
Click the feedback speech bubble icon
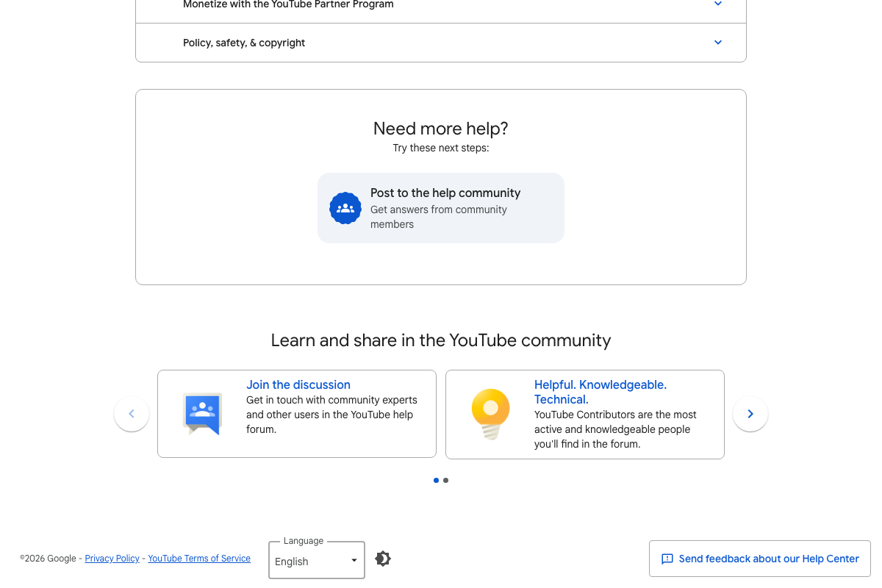tap(667, 559)
